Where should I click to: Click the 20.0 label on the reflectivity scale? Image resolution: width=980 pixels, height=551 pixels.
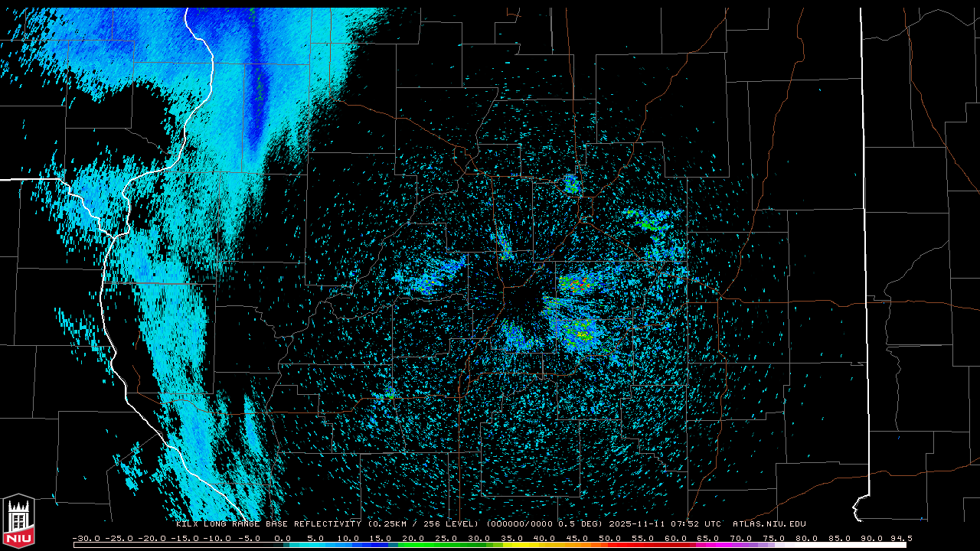coord(413,538)
